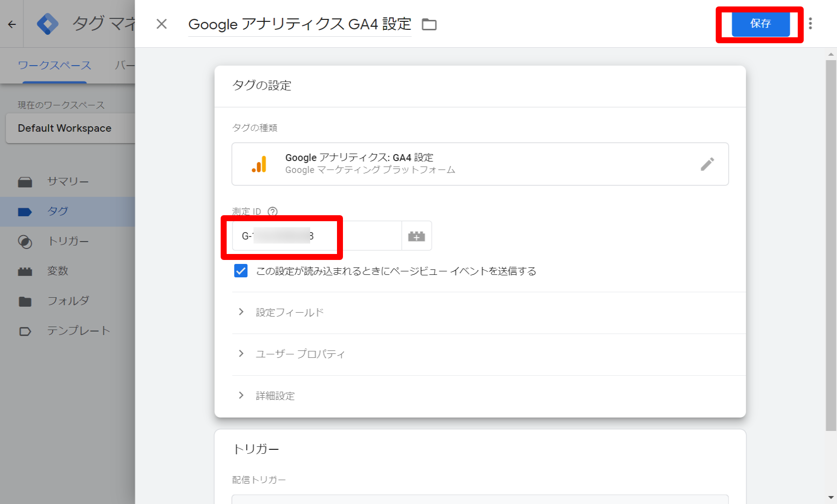Screen dimensions: 837x504
Task: Open フォルダ in the sidebar
Action: click(68, 301)
